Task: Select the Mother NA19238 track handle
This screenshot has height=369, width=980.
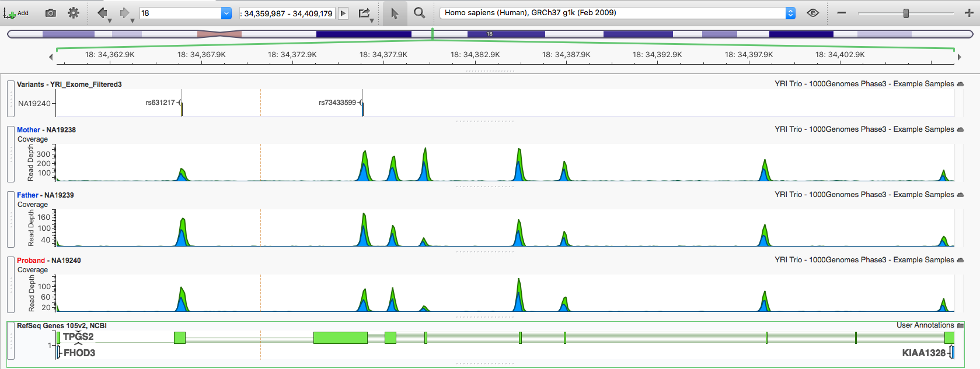Action: click(x=11, y=154)
